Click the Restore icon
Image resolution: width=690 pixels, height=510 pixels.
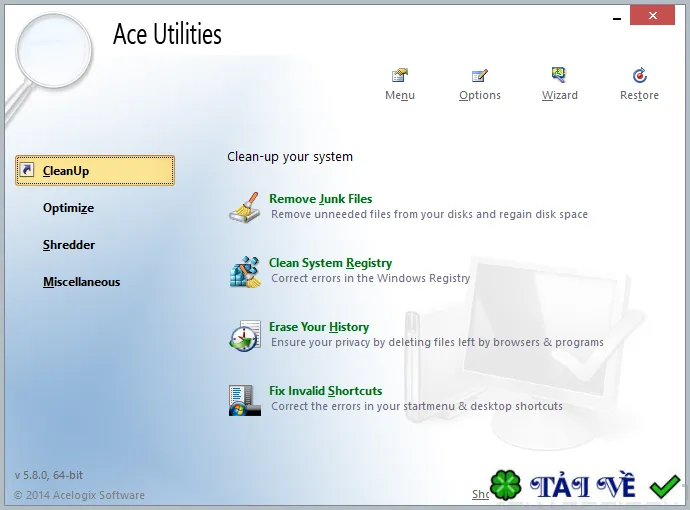639,75
